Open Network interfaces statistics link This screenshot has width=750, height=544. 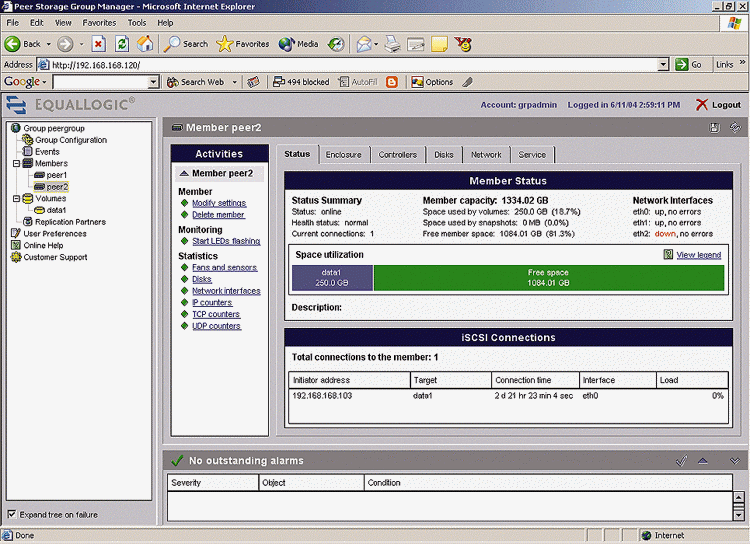pos(226,291)
